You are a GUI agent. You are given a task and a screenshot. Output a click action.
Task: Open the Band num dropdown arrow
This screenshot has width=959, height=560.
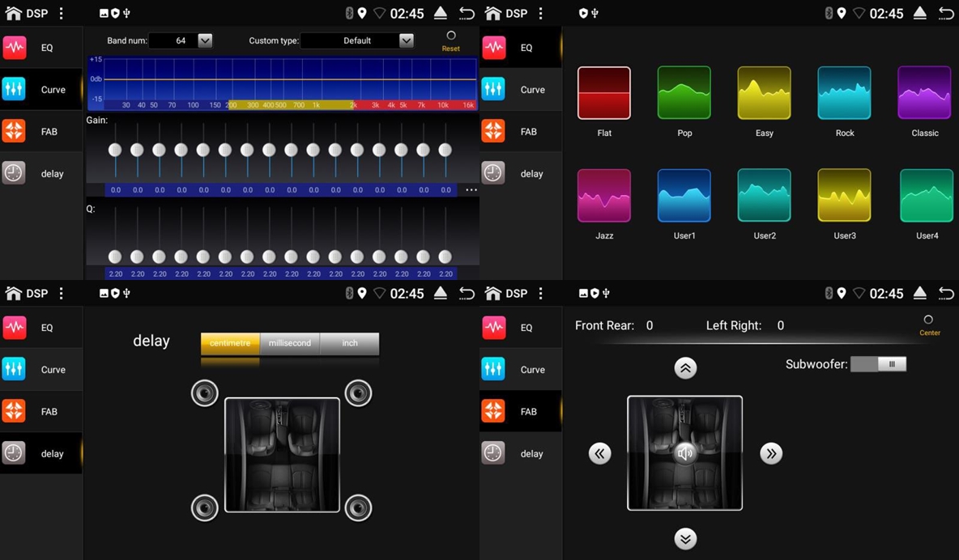click(x=205, y=40)
